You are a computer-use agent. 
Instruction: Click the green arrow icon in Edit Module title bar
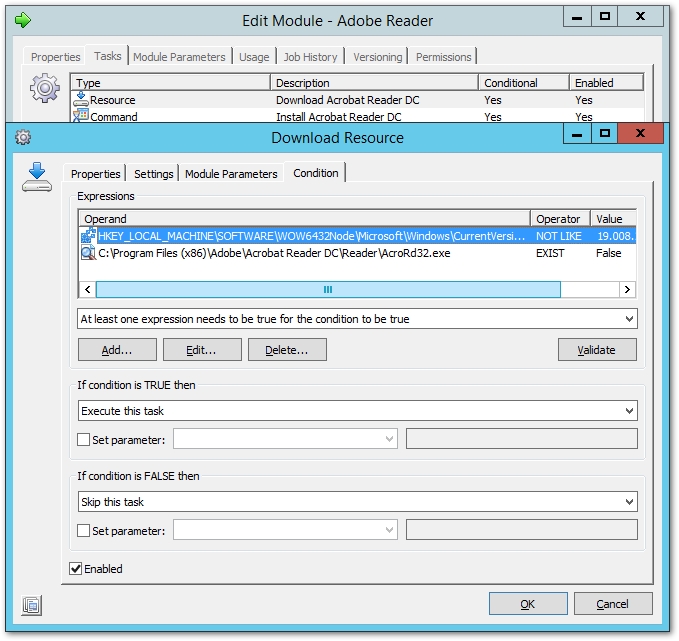pos(23,20)
